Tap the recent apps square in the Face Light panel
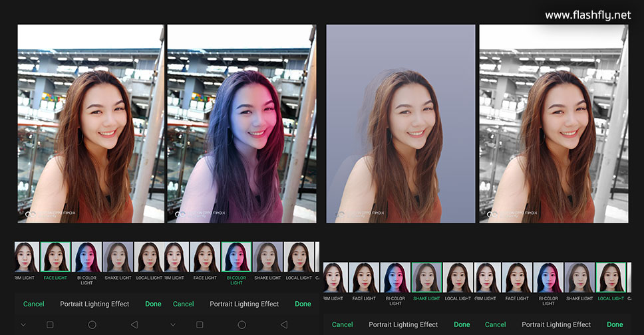This screenshot has width=644, height=335. pyautogui.click(x=50, y=325)
